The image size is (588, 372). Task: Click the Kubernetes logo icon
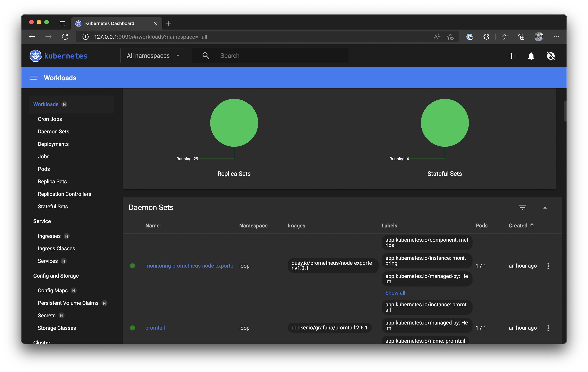(x=35, y=56)
